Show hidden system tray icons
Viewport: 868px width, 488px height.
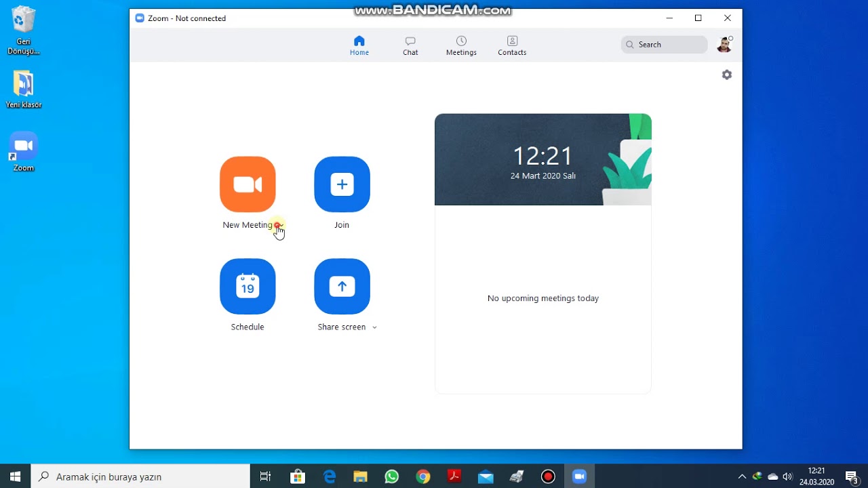coord(742,476)
